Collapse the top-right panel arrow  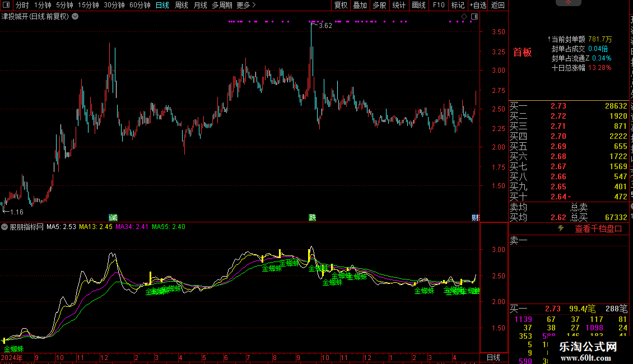pyautogui.click(x=568, y=3)
